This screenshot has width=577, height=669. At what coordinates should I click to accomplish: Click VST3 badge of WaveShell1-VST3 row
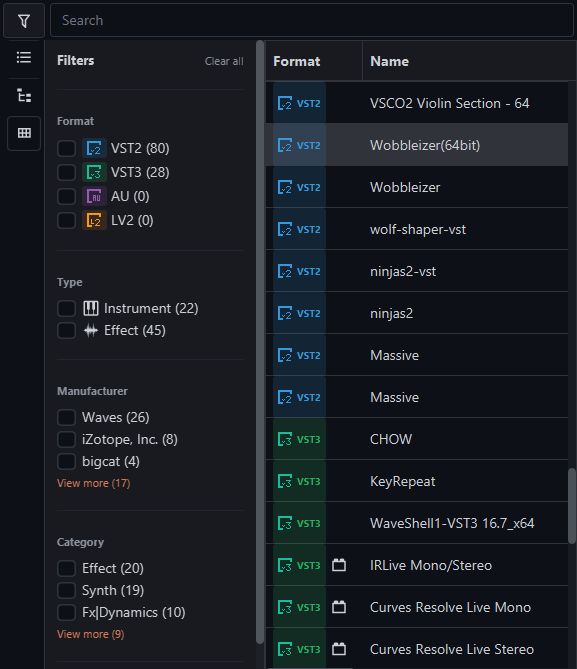[x=299, y=523]
